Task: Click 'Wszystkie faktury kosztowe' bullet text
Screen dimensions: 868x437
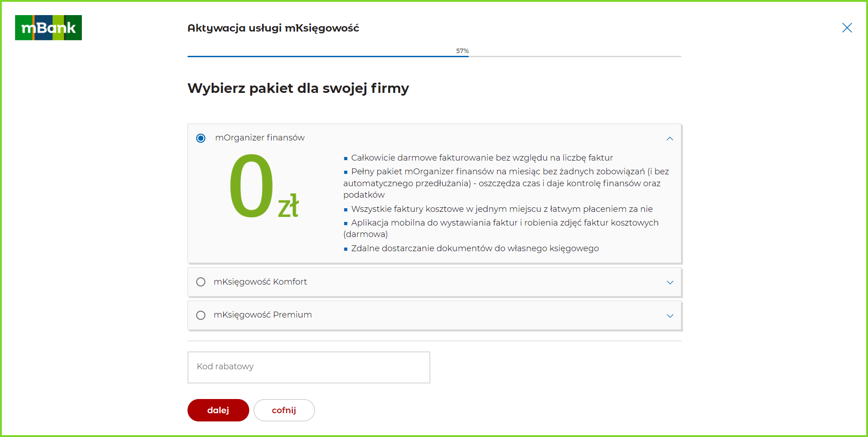Action: [x=502, y=209]
